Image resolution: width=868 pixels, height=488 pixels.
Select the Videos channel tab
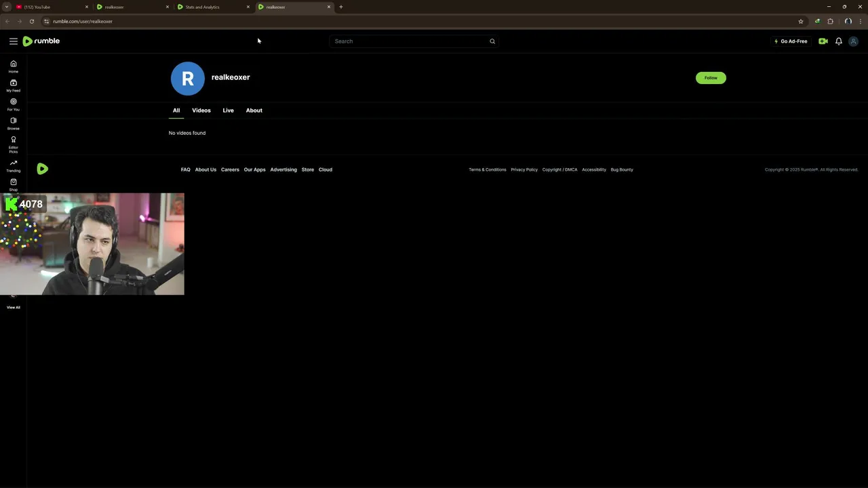click(201, 110)
